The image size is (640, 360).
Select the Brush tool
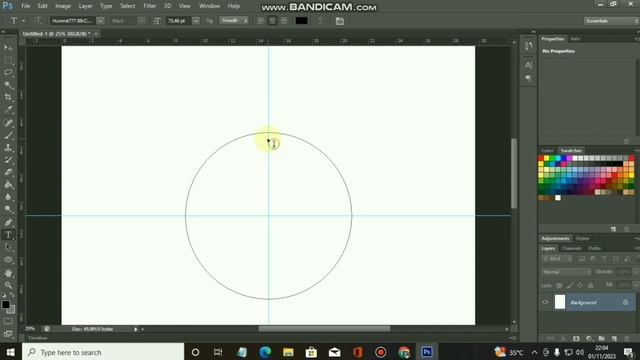(x=8, y=135)
